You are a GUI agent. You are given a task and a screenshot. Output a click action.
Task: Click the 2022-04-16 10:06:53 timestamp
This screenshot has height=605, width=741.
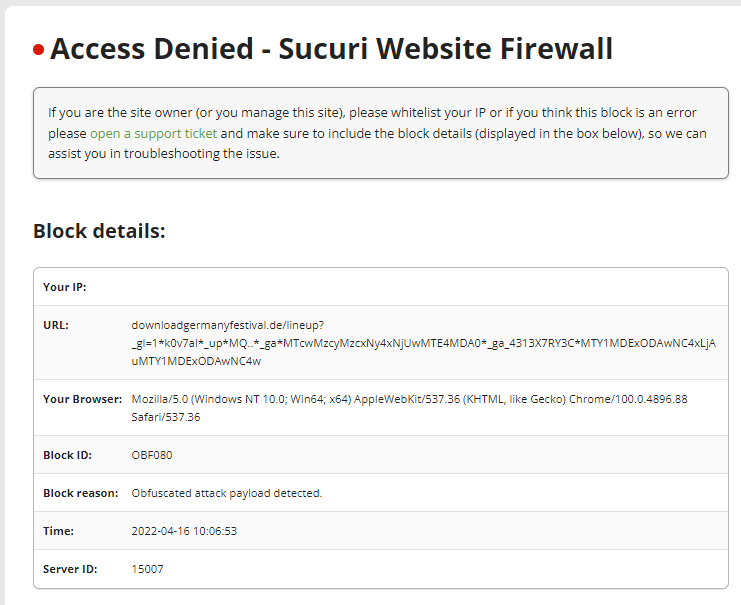click(184, 531)
